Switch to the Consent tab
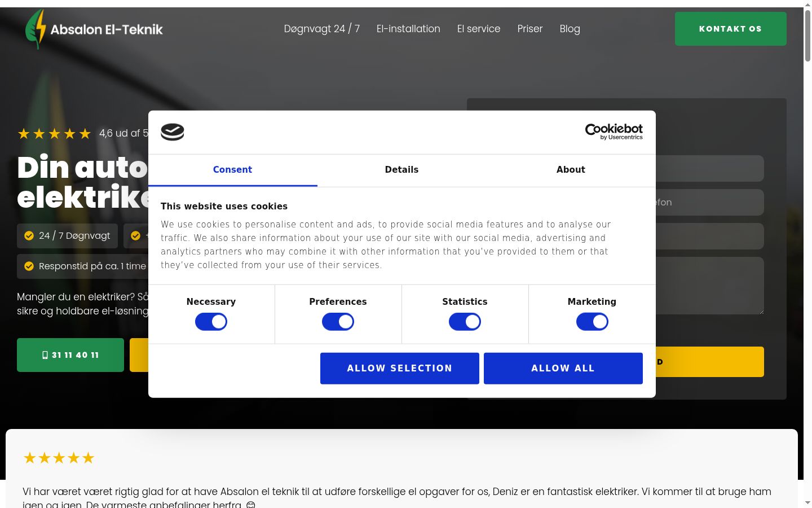The height and width of the screenshot is (508, 812). [x=232, y=170]
